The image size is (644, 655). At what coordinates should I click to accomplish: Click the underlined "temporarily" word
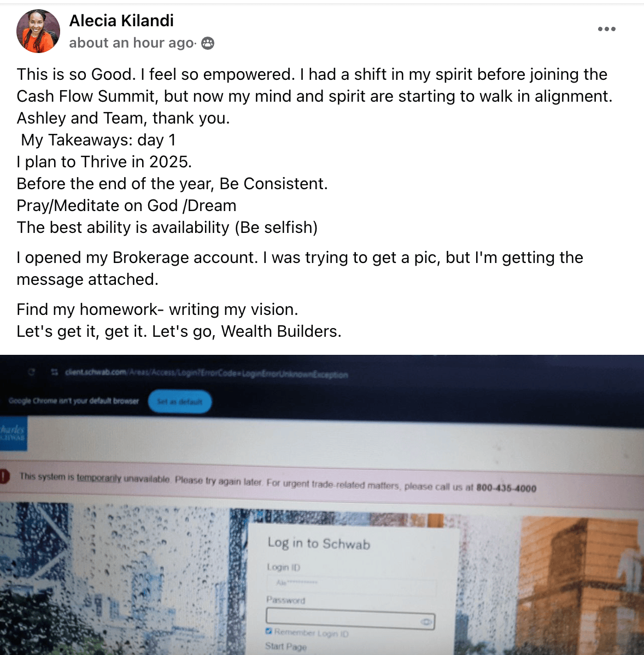99,477
